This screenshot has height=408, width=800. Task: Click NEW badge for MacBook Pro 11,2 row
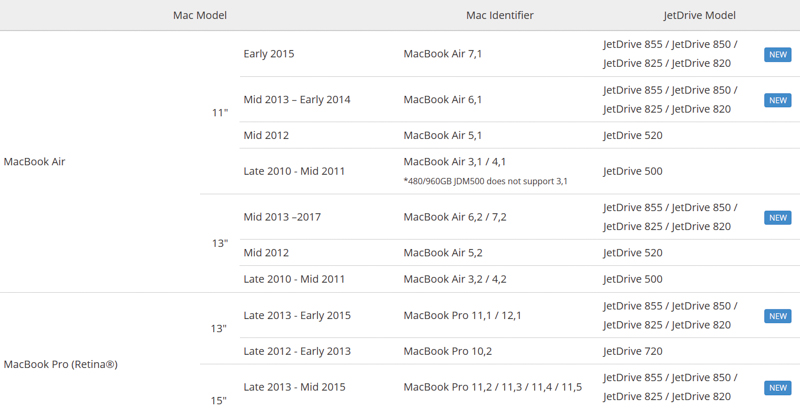[x=777, y=387]
